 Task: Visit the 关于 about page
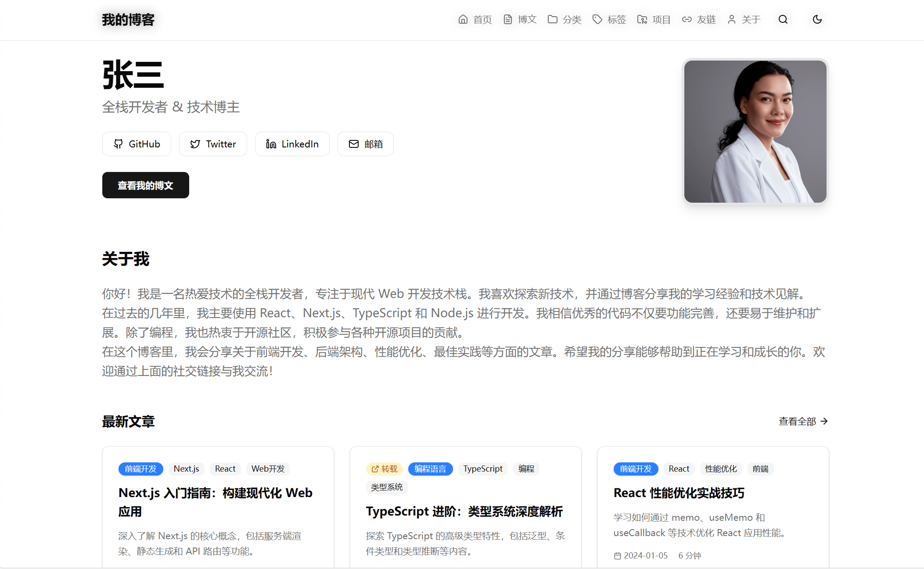pos(744,19)
